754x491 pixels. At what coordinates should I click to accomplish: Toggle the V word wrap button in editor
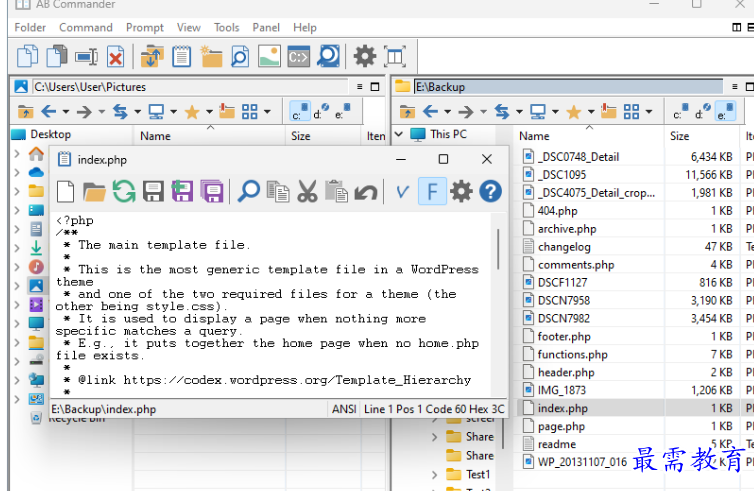402,192
